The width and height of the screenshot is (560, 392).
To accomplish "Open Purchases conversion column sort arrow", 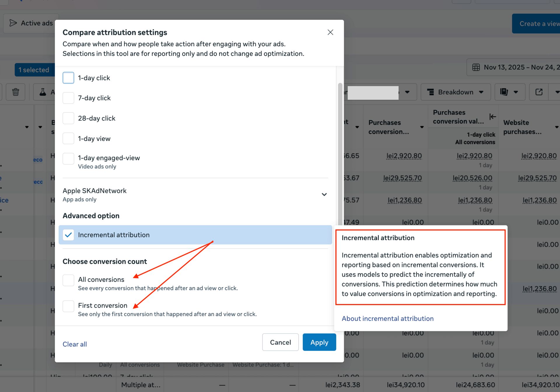I will pyautogui.click(x=422, y=127).
